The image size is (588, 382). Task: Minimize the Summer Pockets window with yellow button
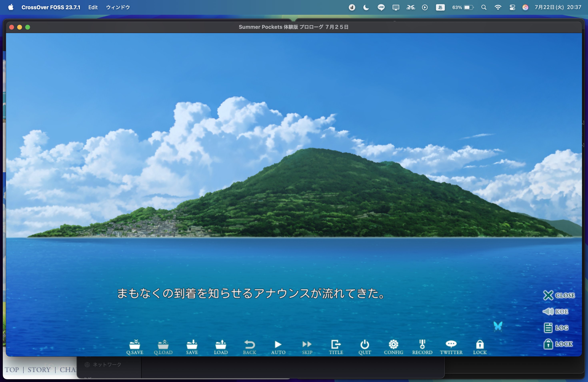click(20, 27)
